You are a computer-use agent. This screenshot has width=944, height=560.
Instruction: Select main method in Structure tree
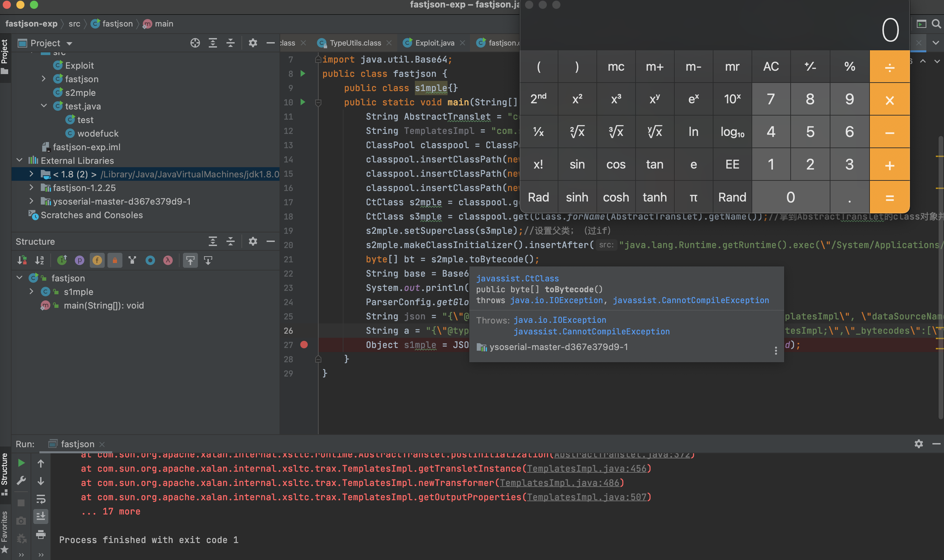103,305
